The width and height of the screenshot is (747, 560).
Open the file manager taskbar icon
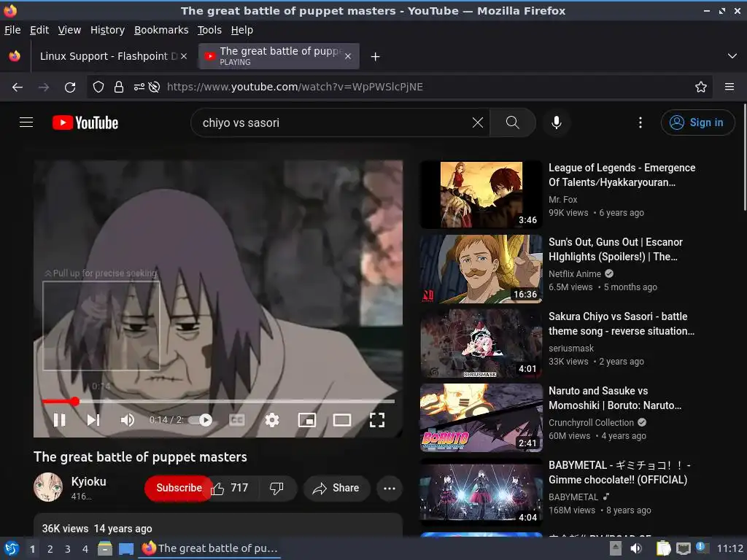click(x=105, y=548)
